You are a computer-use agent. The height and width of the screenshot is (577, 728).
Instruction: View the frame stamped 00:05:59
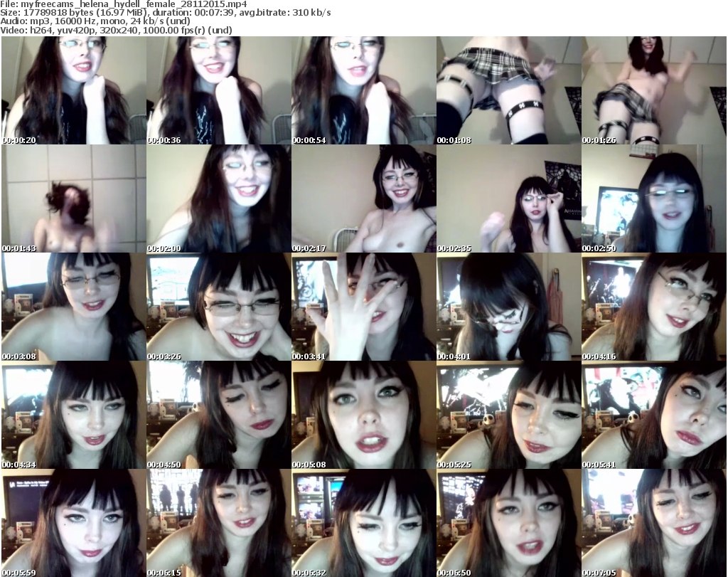tap(74, 523)
